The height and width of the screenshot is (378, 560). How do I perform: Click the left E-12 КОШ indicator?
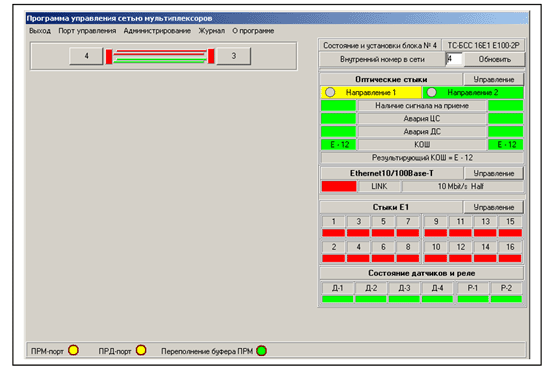coord(338,145)
